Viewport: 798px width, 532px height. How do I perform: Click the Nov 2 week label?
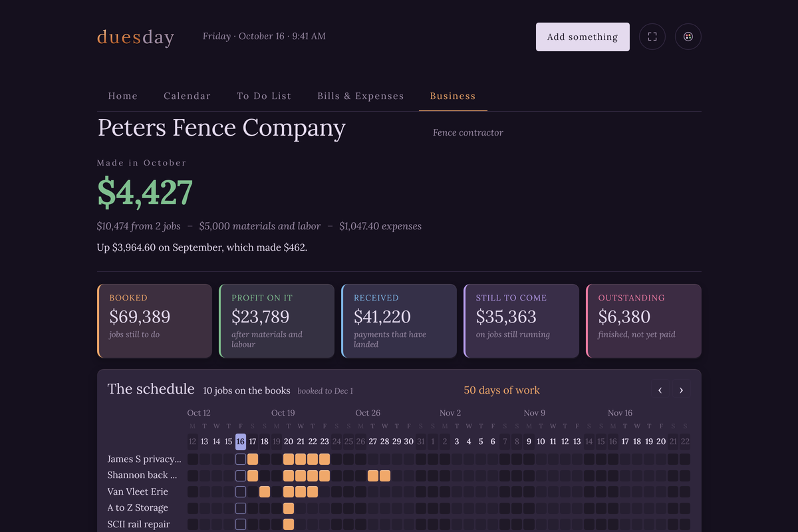pos(450,413)
